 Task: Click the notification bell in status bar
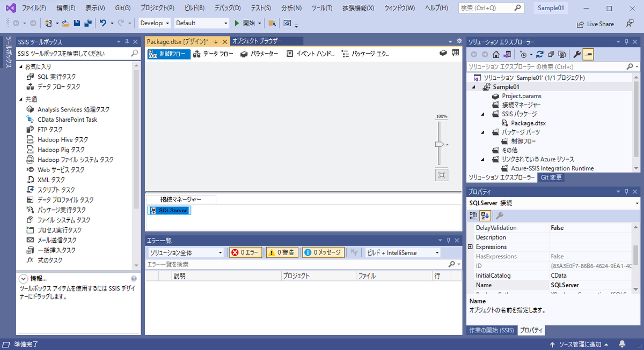point(622,344)
